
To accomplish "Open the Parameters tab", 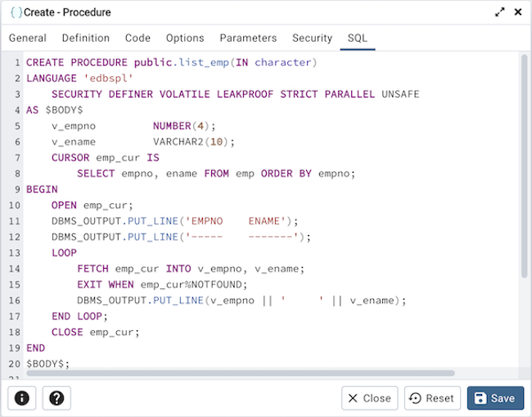I will 248,38.
